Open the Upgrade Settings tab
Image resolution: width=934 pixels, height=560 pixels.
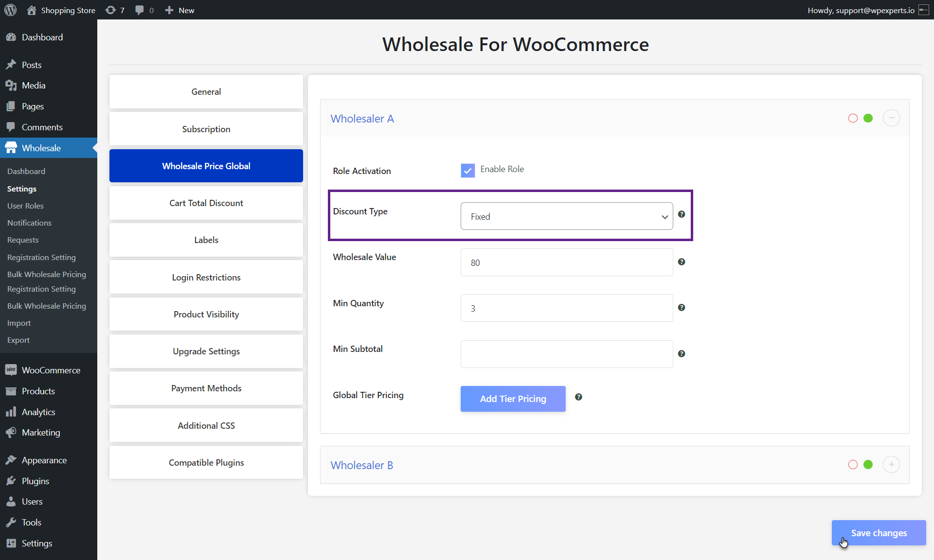pyautogui.click(x=206, y=351)
